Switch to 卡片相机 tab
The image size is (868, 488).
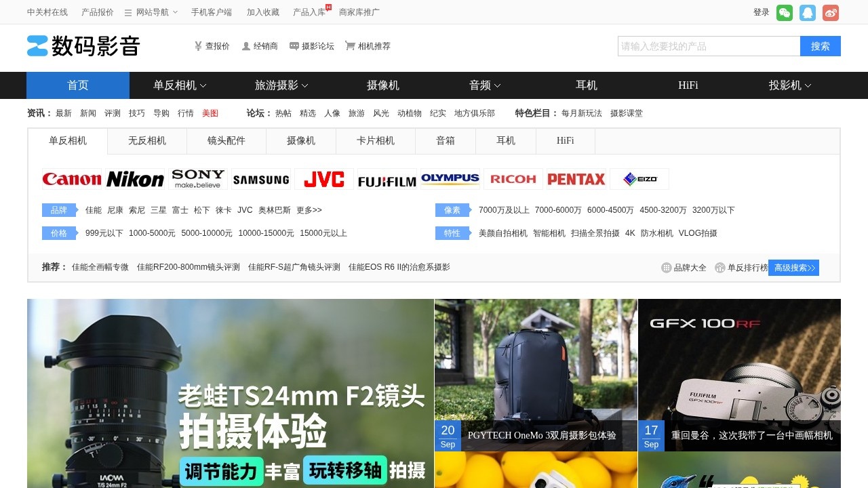click(376, 141)
